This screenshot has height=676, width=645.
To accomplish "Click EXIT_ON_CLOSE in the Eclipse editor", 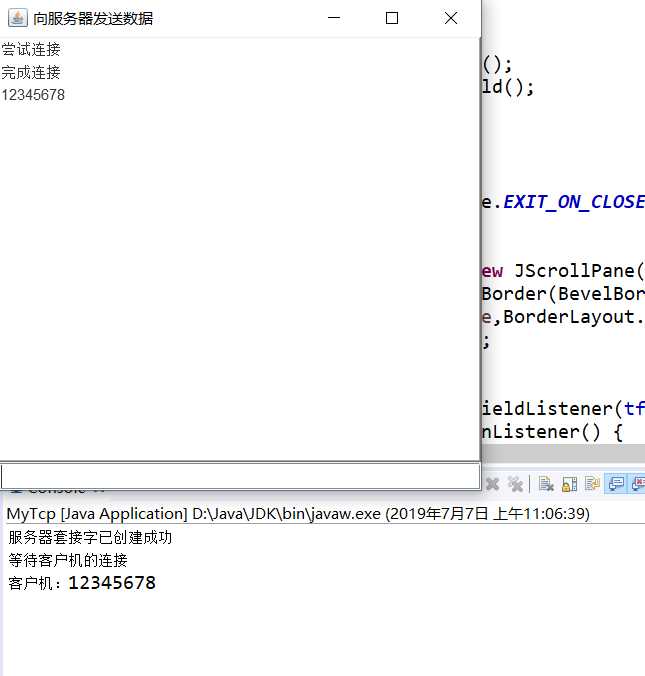I will click(x=574, y=202).
